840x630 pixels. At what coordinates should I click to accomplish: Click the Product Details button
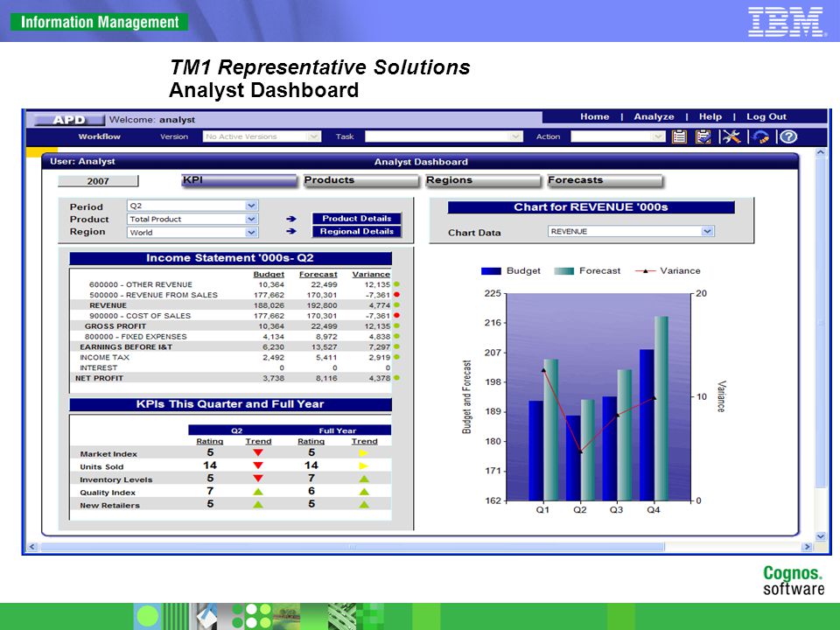point(357,219)
